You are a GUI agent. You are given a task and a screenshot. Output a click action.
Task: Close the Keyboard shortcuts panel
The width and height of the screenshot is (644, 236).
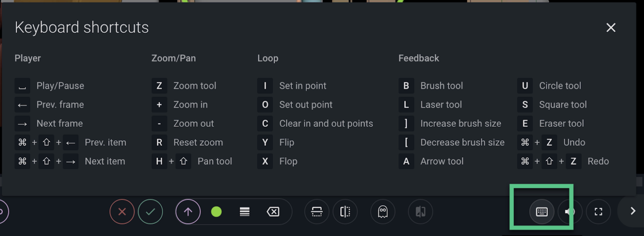[x=611, y=28]
